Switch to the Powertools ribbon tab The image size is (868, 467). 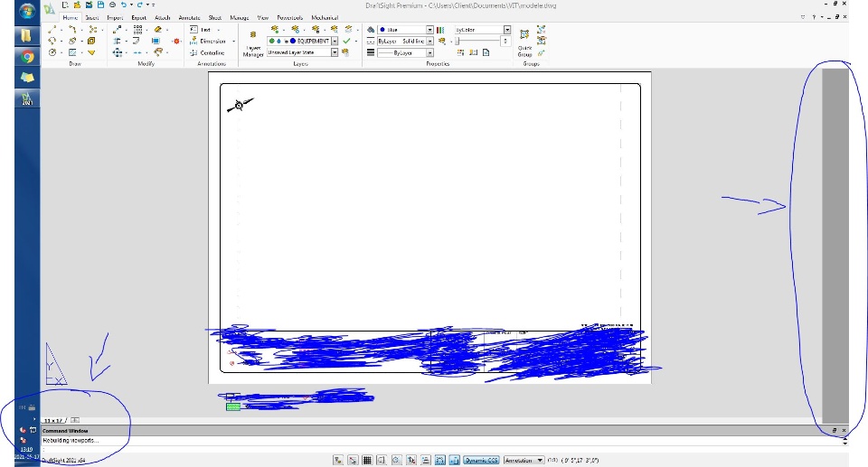pyautogui.click(x=289, y=18)
